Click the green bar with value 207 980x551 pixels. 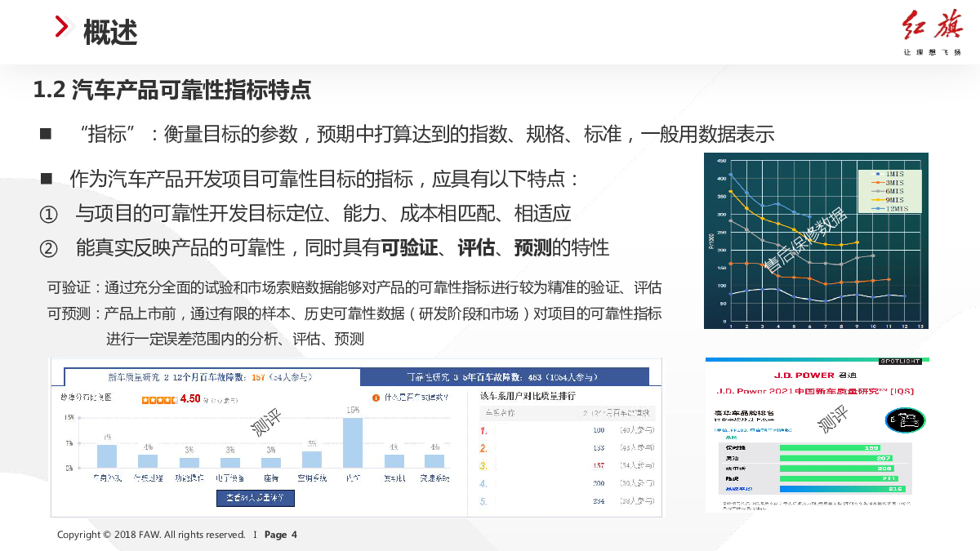837,458
